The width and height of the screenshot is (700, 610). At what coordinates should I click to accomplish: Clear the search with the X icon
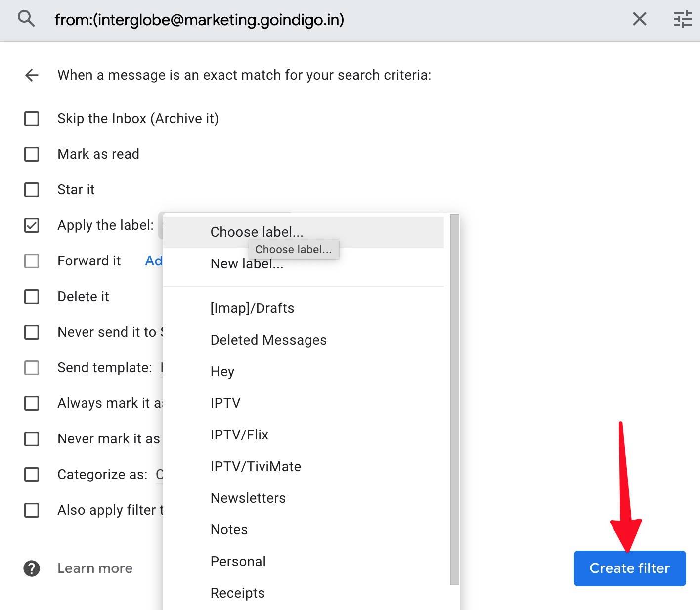click(639, 19)
